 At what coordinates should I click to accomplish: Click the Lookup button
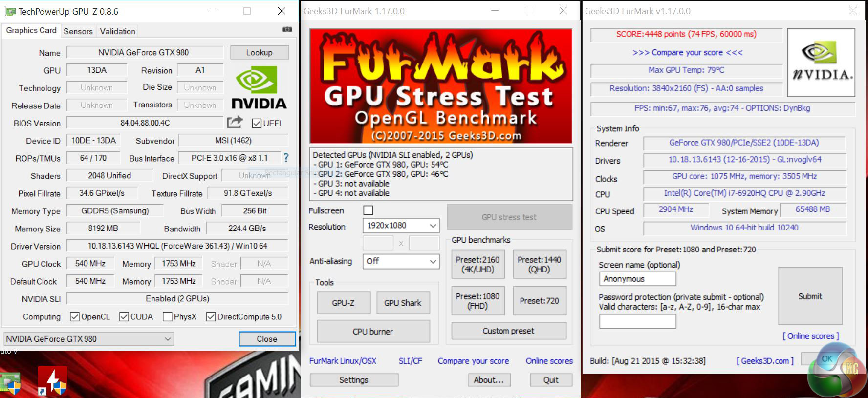tap(260, 52)
